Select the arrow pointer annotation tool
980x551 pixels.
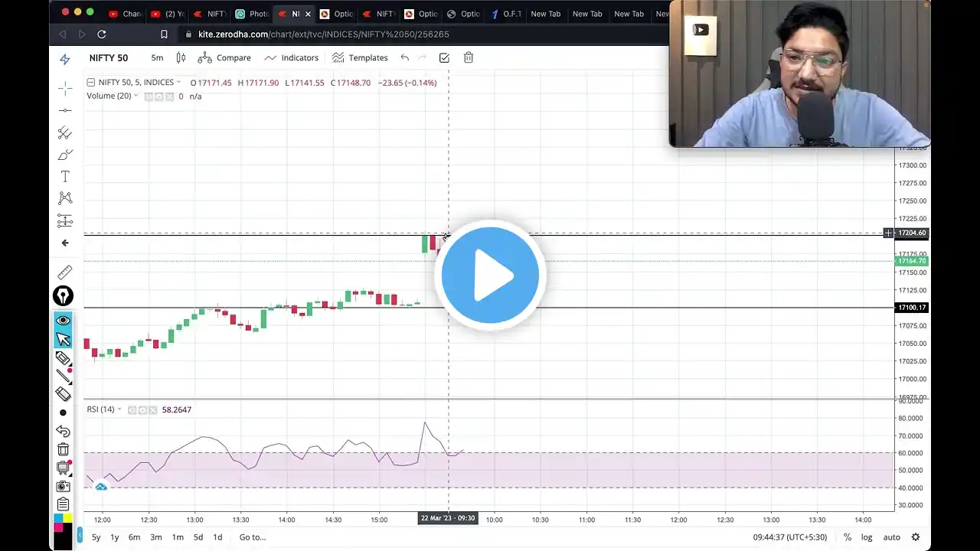pos(63,339)
